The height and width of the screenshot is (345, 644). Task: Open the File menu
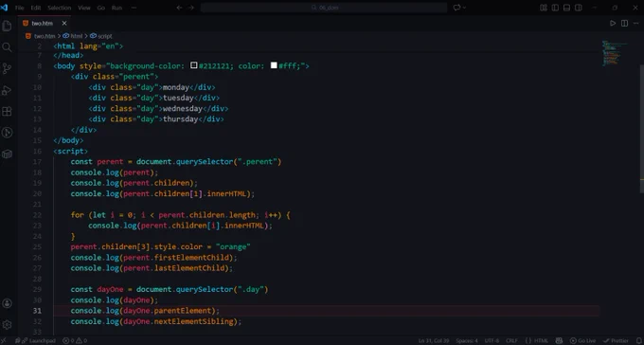pos(19,8)
